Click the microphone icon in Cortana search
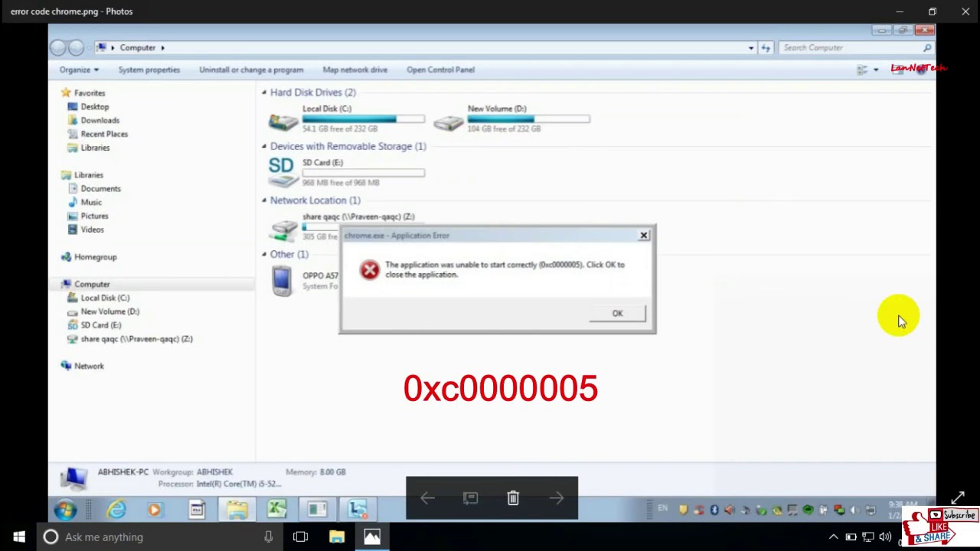The width and height of the screenshot is (980, 551). tap(269, 537)
